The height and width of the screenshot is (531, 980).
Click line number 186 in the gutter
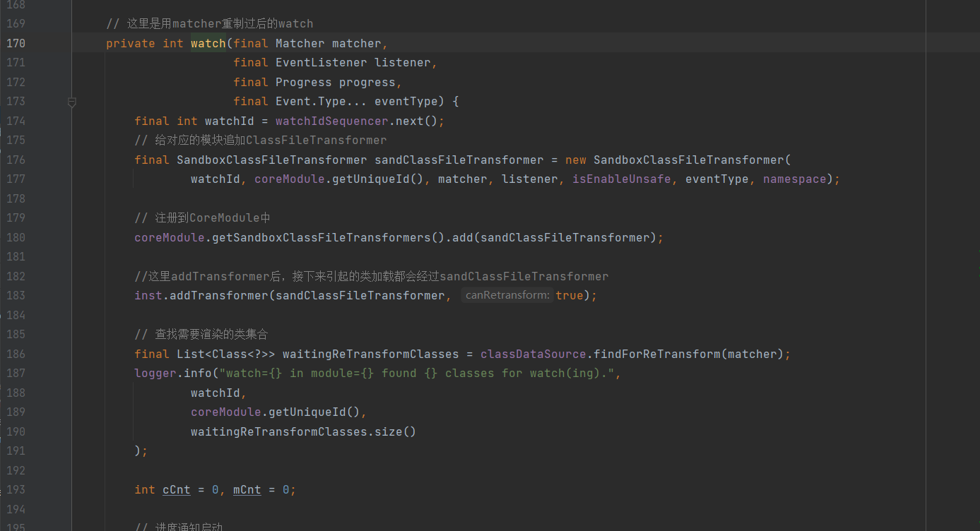pyautogui.click(x=16, y=354)
